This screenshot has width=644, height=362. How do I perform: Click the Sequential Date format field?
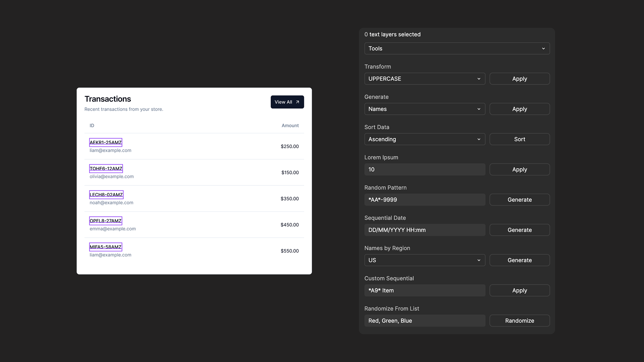425,230
